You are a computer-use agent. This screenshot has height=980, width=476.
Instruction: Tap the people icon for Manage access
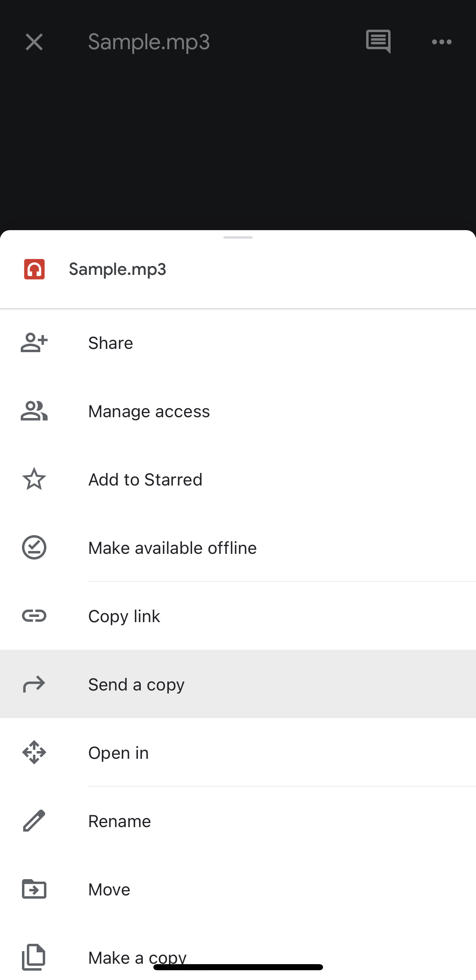(x=34, y=411)
